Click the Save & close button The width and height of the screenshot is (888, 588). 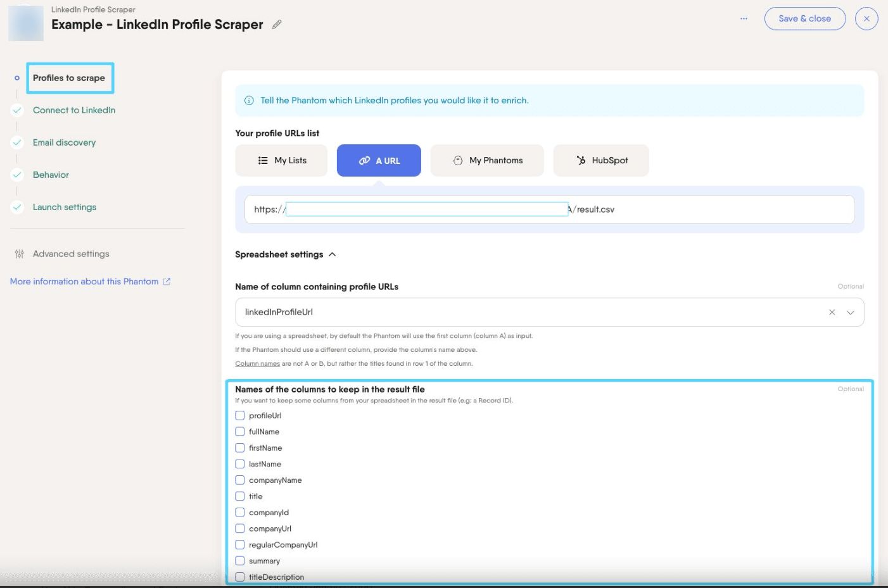804,18
